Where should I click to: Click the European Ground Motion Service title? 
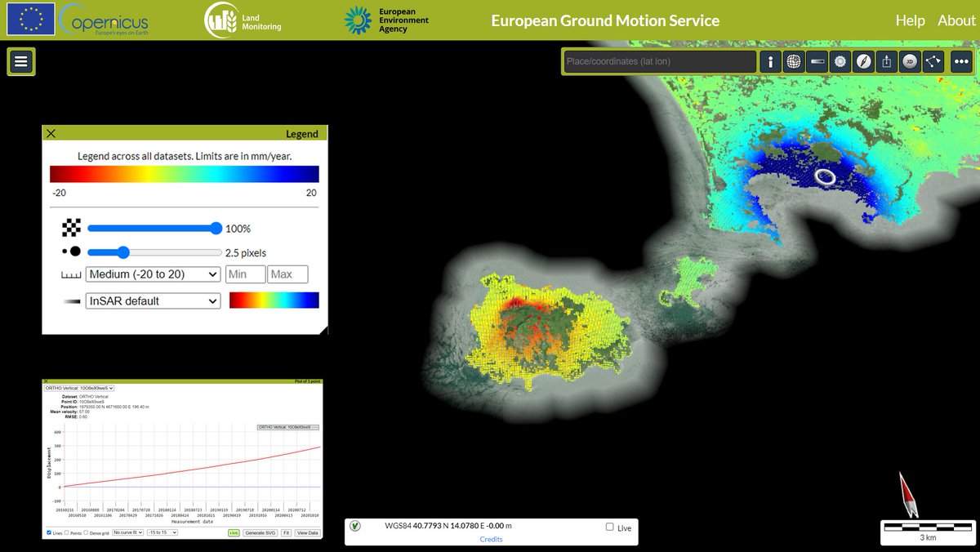[605, 20]
